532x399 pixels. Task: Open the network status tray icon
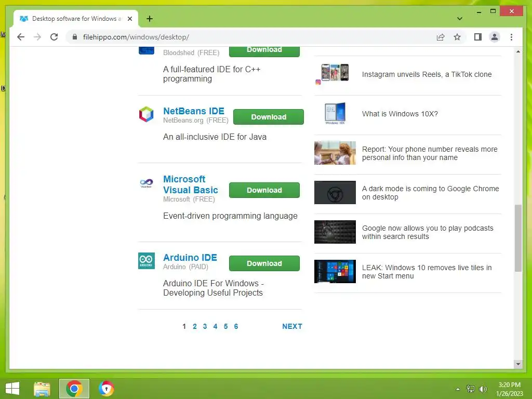(471, 389)
